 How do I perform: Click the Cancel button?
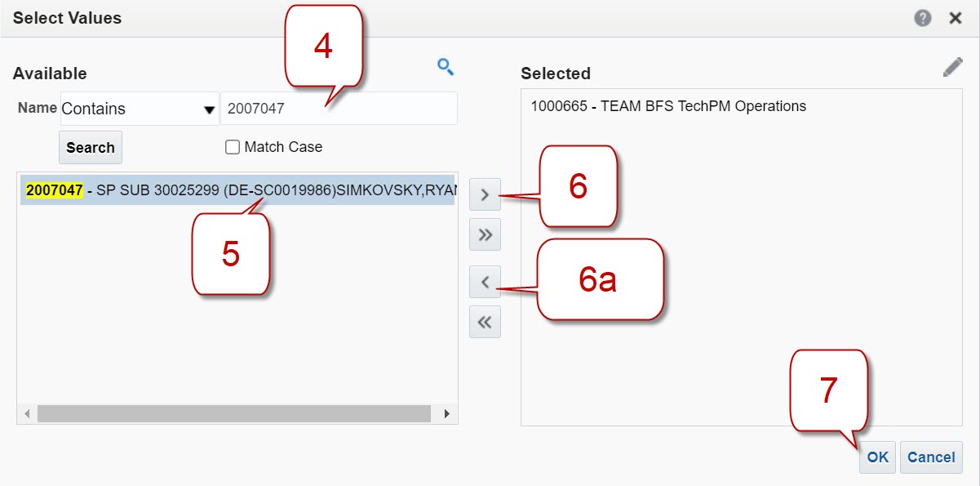click(931, 457)
